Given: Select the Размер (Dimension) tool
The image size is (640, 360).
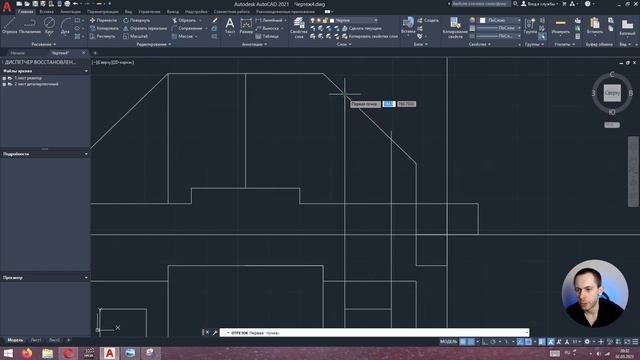Looking at the screenshot, I should pos(246,25).
